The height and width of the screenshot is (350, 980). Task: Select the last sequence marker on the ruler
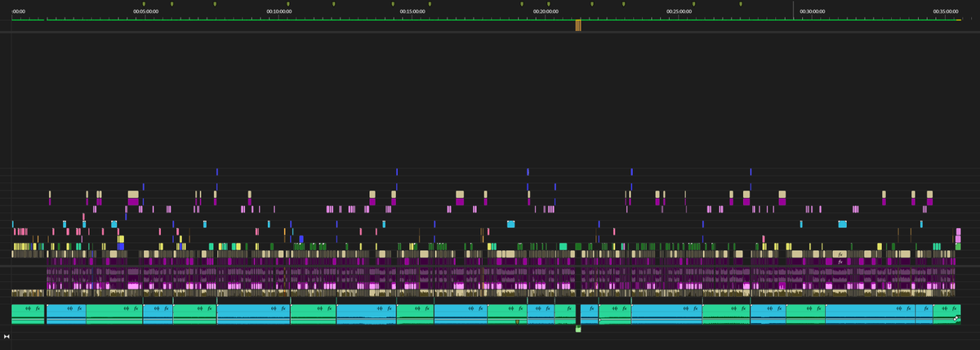click(741, 4)
